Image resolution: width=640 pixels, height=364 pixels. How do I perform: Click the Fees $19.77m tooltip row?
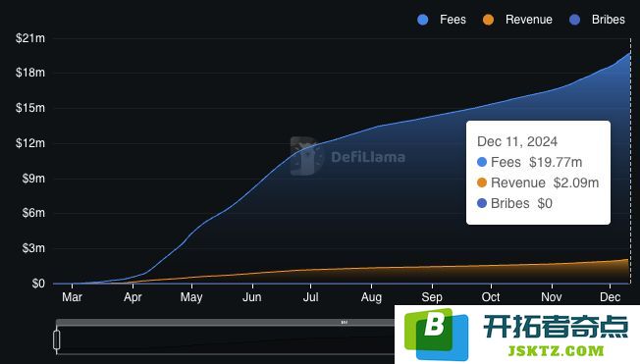click(529, 162)
